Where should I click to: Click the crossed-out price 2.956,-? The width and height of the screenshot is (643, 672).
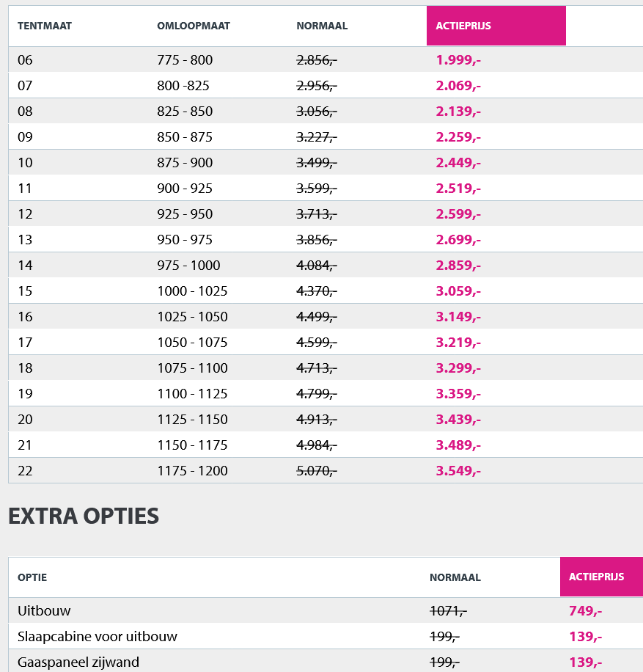(317, 86)
